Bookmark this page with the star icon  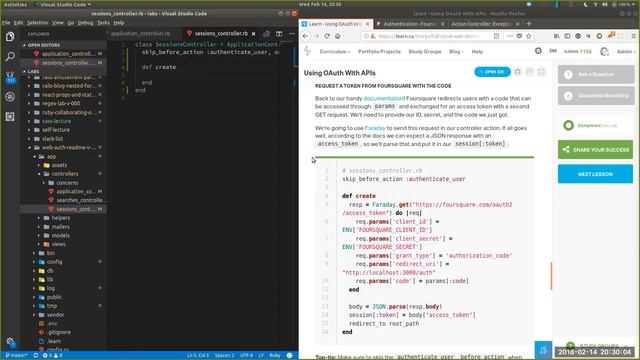pyautogui.click(x=529, y=36)
